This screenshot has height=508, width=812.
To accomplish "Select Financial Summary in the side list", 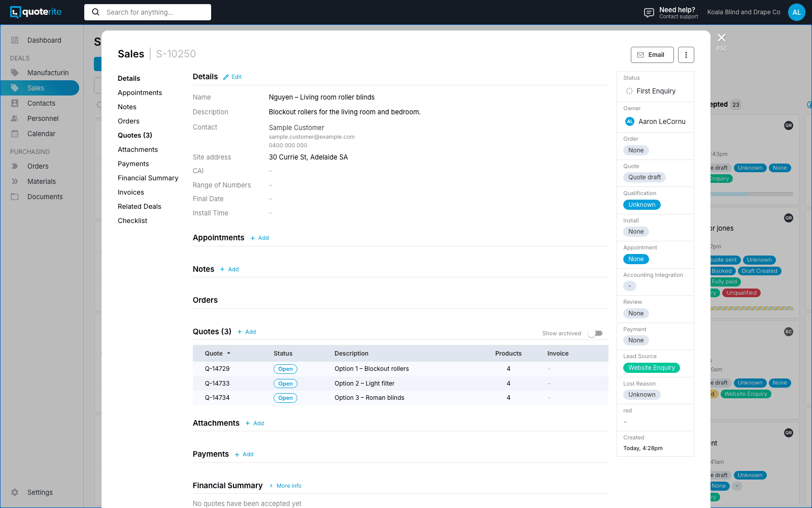I will tap(148, 178).
